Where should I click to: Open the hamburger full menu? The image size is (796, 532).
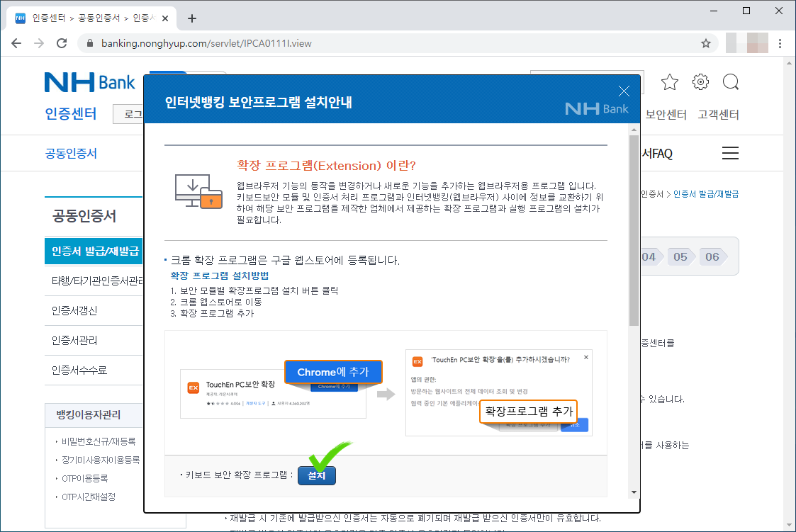click(x=730, y=153)
